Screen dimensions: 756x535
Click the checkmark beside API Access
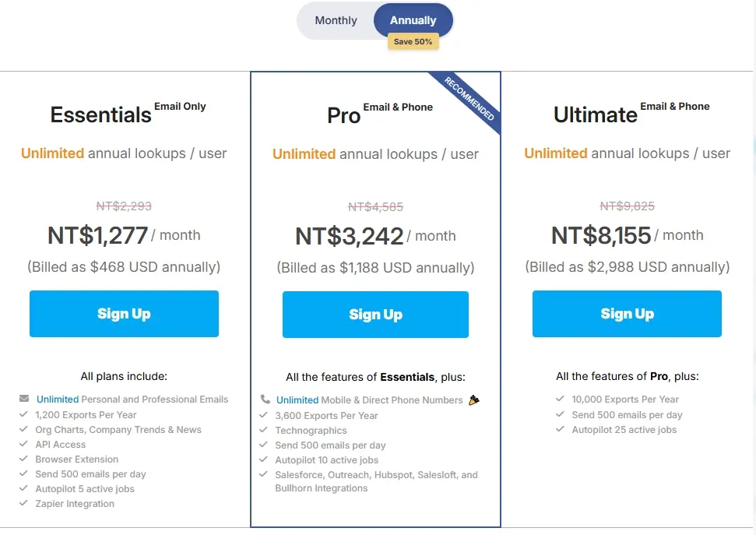click(24, 445)
